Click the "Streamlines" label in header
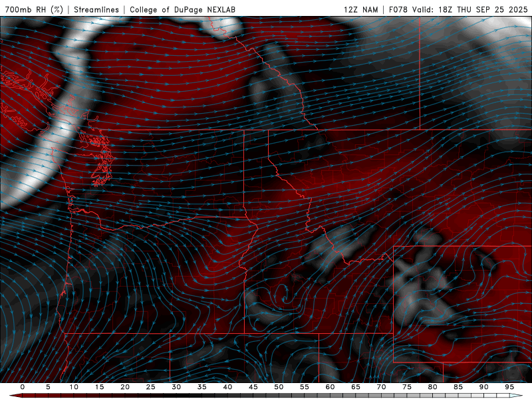This screenshot has height=399, width=532. tap(96, 9)
